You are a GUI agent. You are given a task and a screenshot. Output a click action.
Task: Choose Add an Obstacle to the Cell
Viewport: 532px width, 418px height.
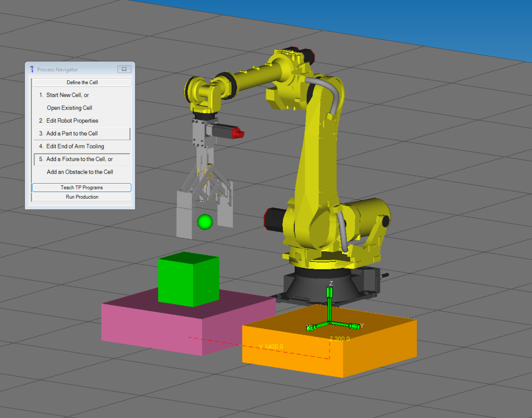coord(80,172)
